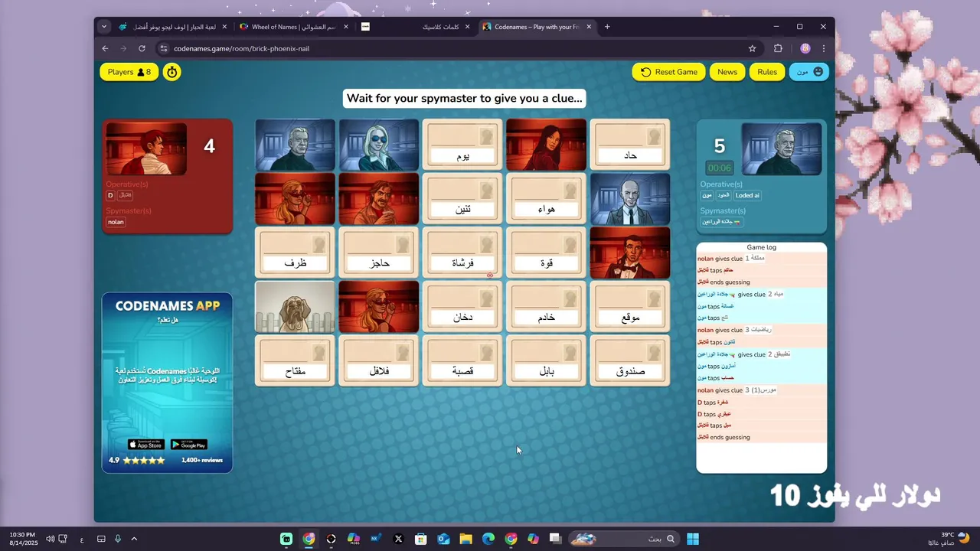Click red team agent portrait thumbnail

coord(146,148)
